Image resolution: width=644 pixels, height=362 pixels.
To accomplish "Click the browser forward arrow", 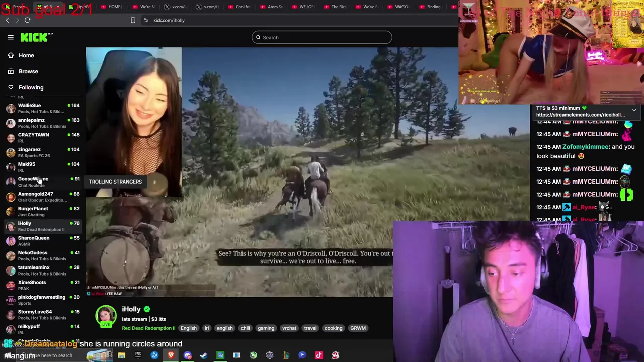I will click(17, 20).
